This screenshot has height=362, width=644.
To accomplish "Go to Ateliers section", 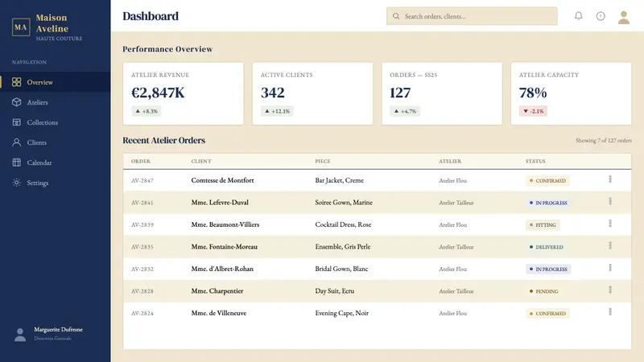I will [55, 102].
